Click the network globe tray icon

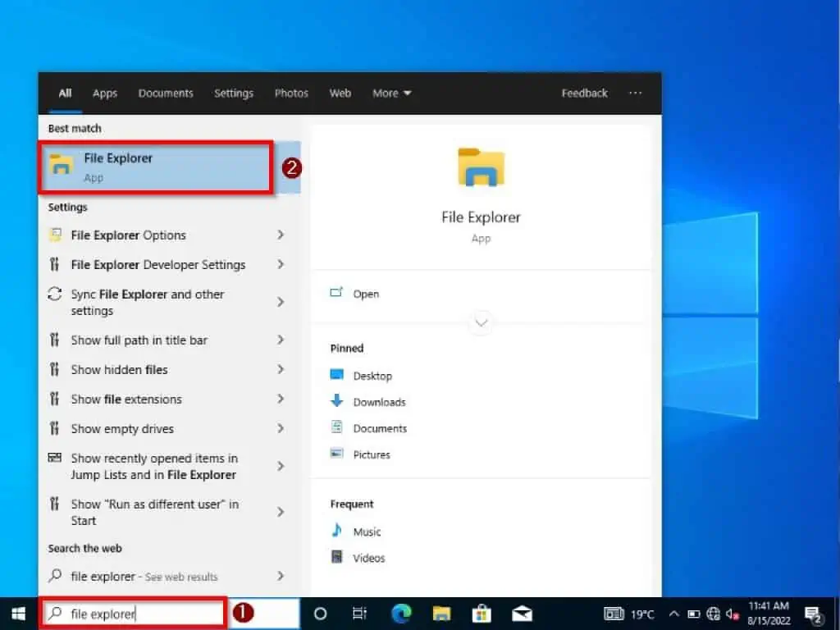(713, 614)
